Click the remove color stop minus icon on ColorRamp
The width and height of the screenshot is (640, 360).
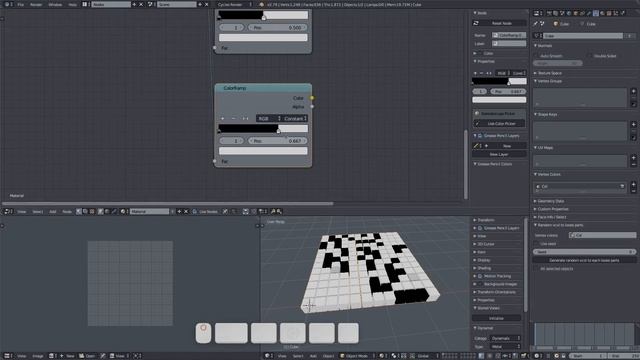(233, 118)
